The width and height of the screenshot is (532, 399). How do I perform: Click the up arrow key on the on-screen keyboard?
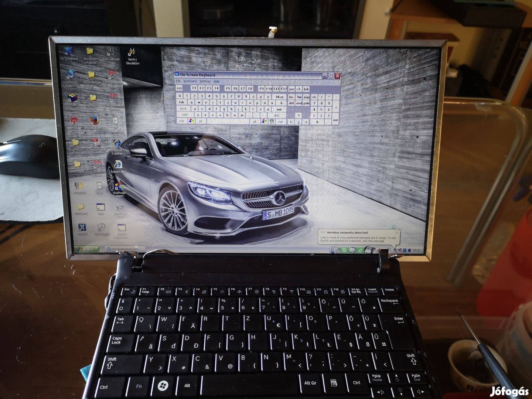pyautogui.click(x=299, y=116)
